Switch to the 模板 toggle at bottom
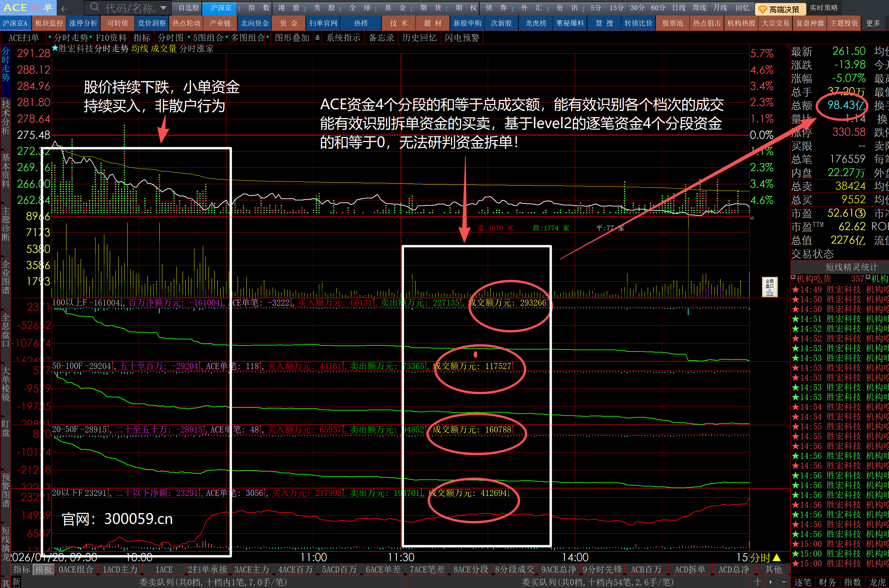889x588 pixels. [44, 569]
